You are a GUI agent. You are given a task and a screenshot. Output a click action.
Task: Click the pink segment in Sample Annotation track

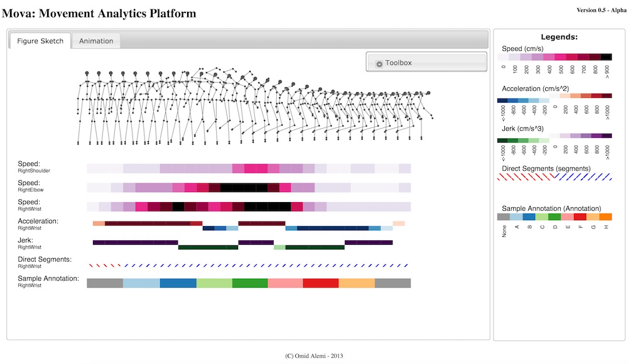point(285,283)
